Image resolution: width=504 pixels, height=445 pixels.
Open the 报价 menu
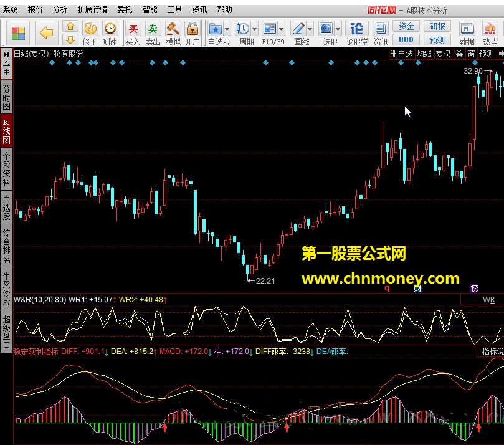point(35,9)
